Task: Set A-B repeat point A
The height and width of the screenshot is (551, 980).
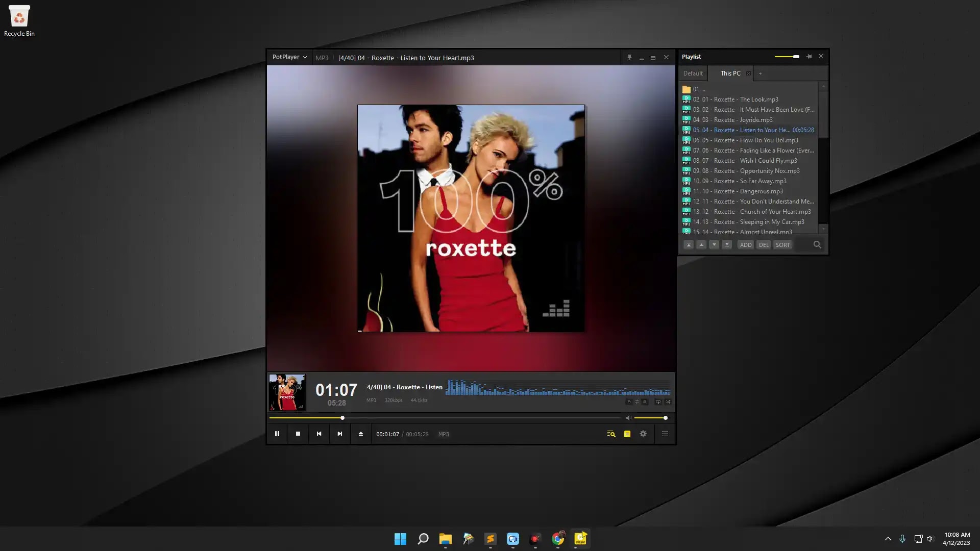Action: [x=629, y=402]
